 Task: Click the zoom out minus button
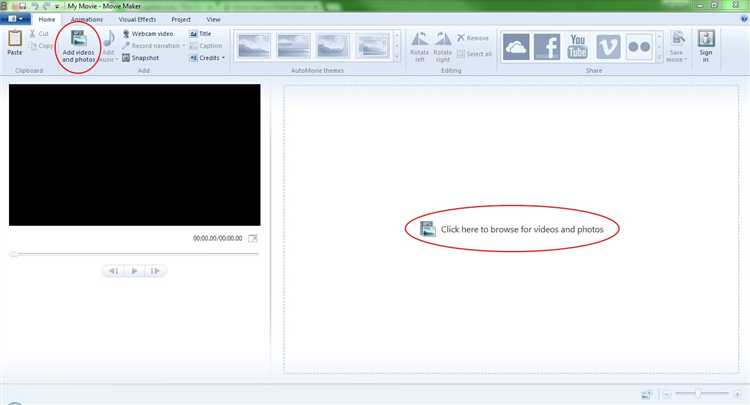pos(667,394)
